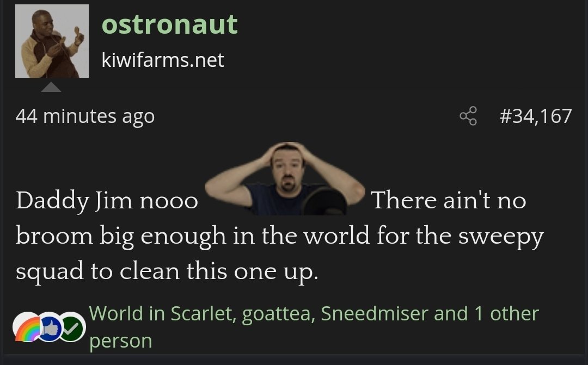Open post number #34,167 link
Viewport: 588px width, 365px height.
[x=536, y=116]
